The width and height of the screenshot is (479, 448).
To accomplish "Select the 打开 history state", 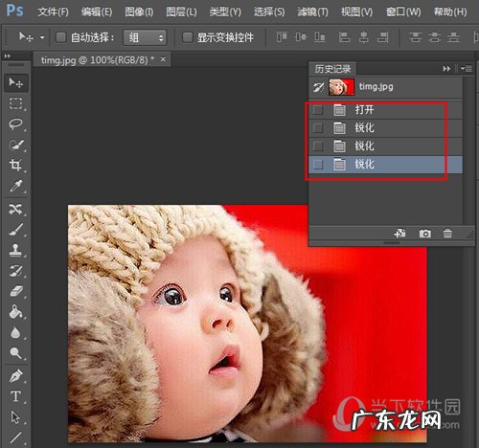I will pos(386,110).
